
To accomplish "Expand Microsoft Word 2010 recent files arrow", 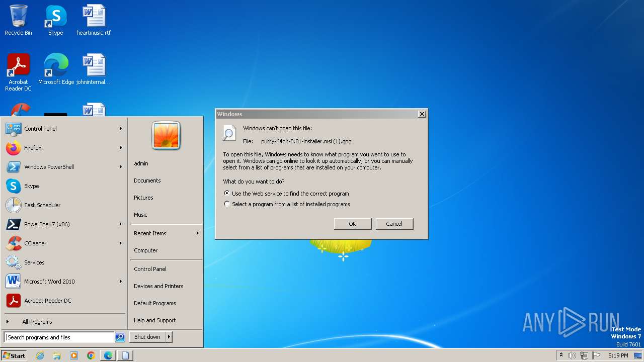I will [x=121, y=282].
